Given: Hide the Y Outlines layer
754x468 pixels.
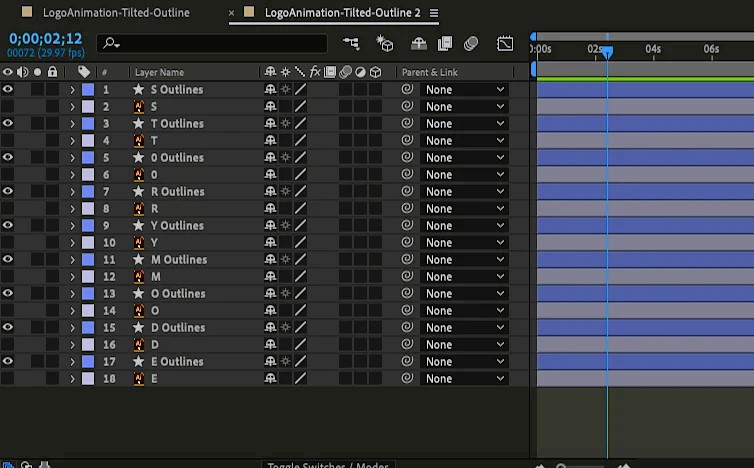Looking at the screenshot, I should pos(8,225).
